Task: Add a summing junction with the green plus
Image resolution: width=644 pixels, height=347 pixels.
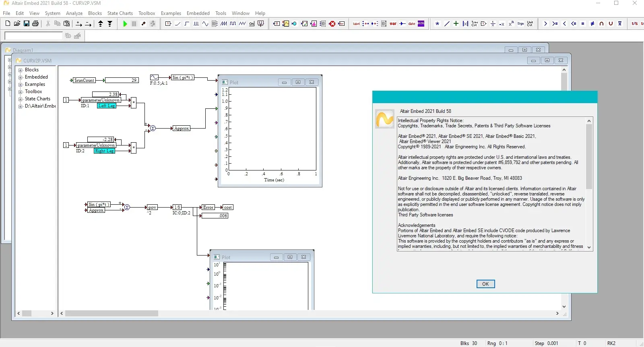Action: tap(456, 24)
